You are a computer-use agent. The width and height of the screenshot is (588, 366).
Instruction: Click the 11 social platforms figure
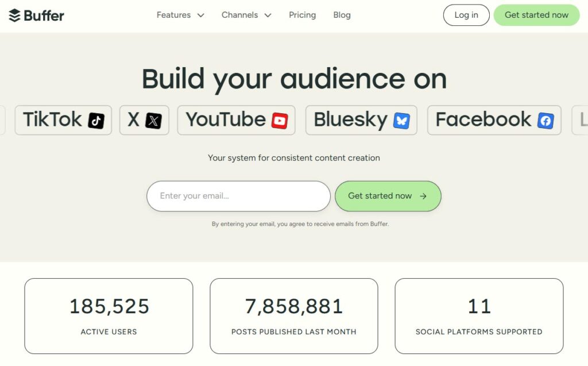click(479, 306)
